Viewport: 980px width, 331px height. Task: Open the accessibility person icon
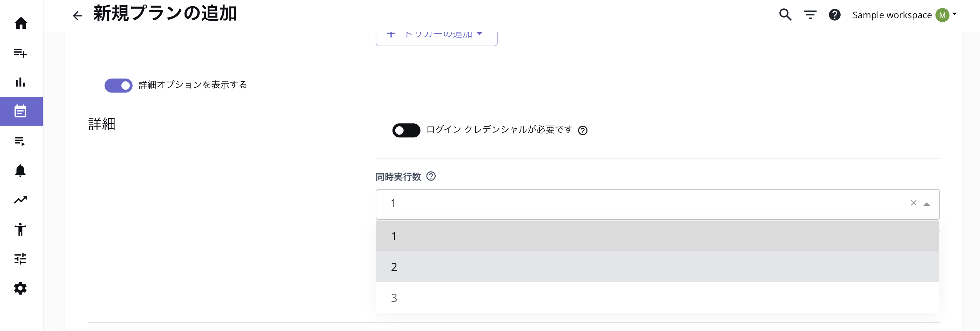tap(21, 229)
